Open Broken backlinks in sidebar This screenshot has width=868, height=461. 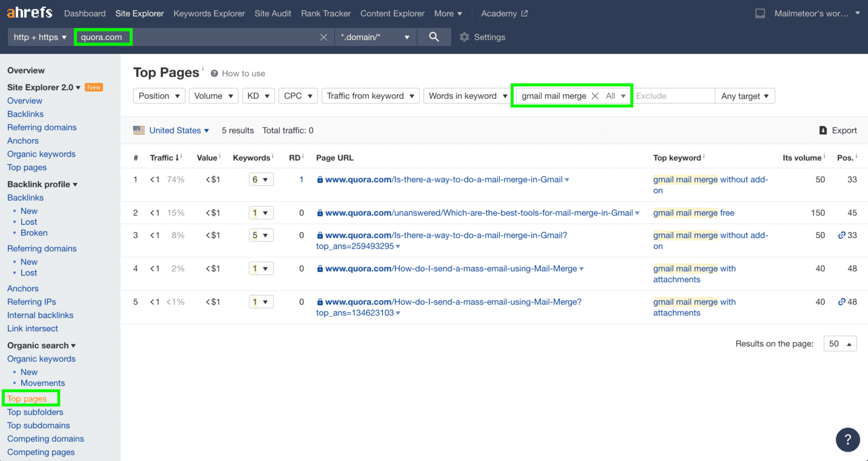pos(34,233)
